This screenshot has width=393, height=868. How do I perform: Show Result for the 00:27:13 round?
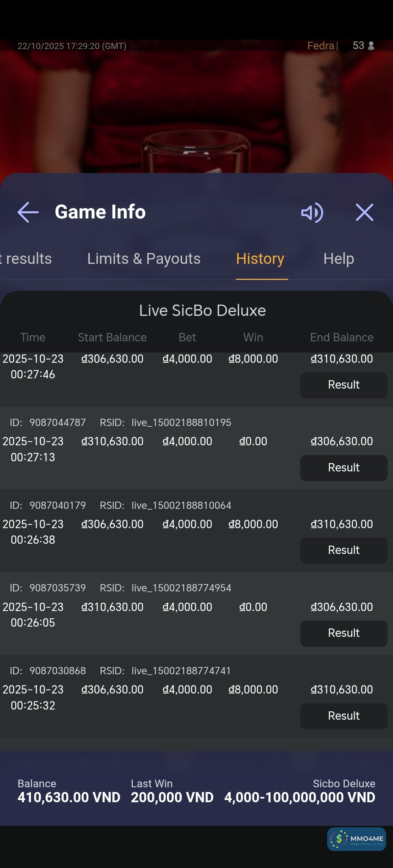pos(344,468)
